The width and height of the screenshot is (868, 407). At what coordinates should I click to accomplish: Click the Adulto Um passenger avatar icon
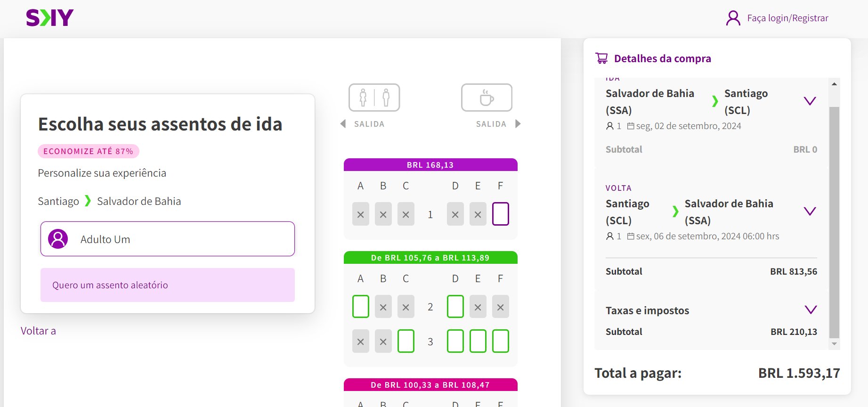coord(58,239)
